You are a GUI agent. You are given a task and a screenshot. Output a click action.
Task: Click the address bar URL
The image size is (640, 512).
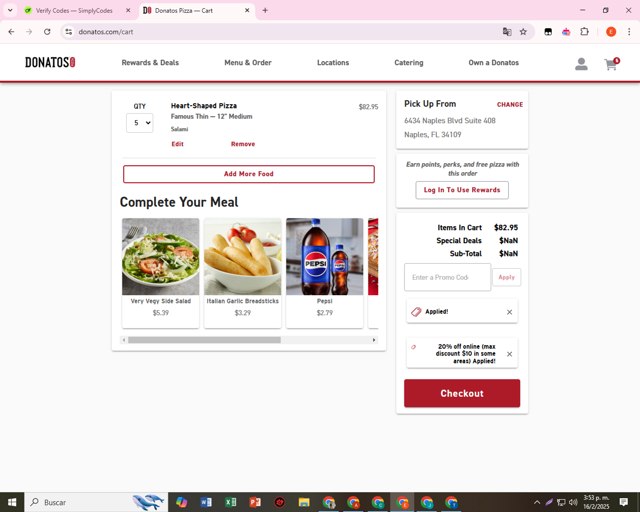pyautogui.click(x=106, y=32)
